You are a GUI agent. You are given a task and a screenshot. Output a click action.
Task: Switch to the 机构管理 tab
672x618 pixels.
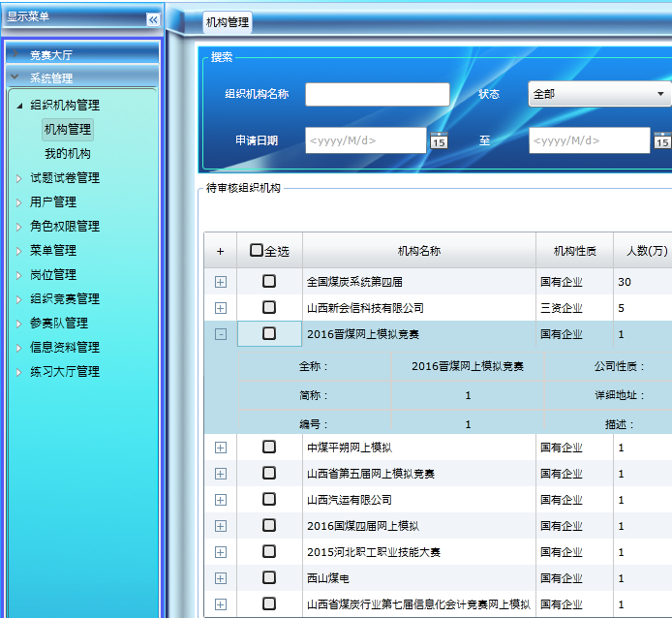228,22
